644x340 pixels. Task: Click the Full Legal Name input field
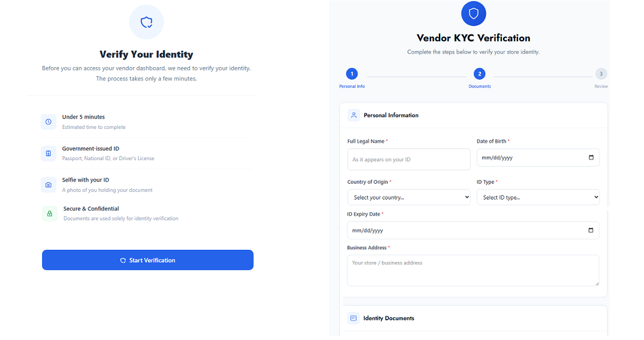click(409, 160)
